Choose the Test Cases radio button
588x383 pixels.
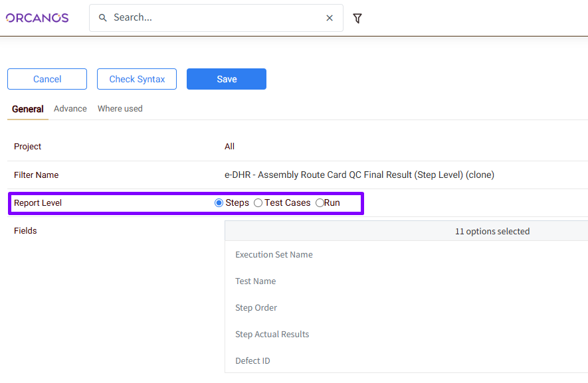tap(258, 203)
